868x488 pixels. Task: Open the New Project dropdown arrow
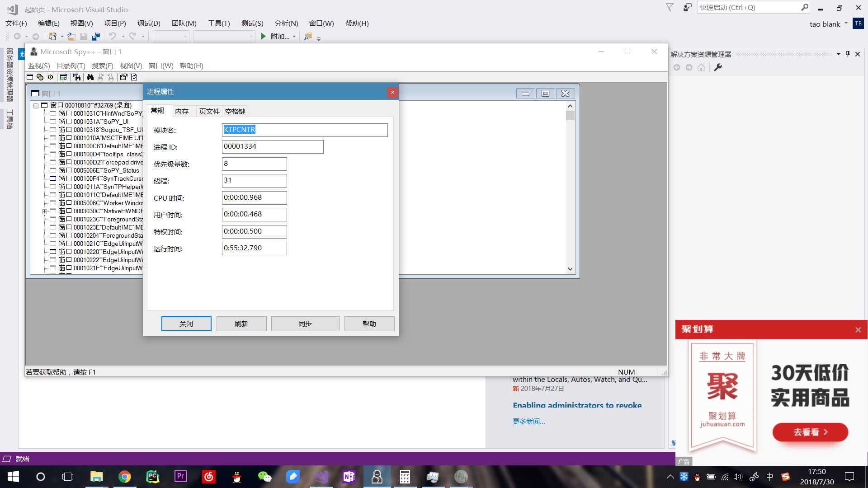(62, 37)
